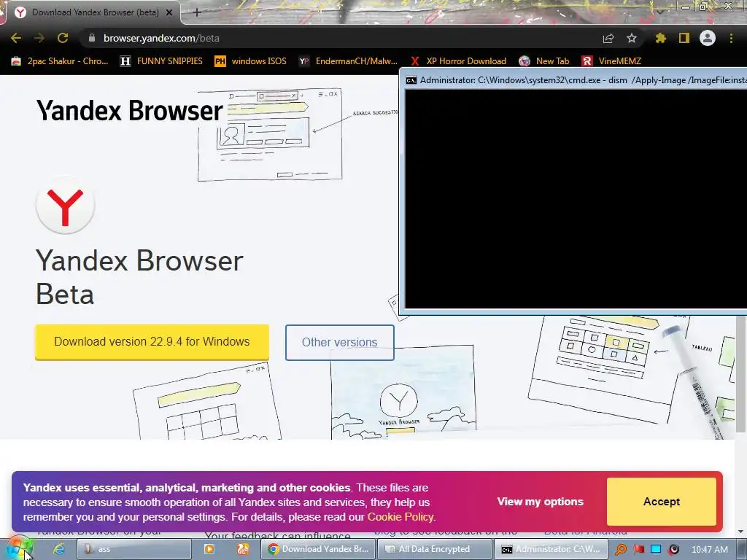Screen dimensions: 747x560
Task: Open the UC Browser taskbar icon
Action: pyautogui.click(x=242, y=549)
